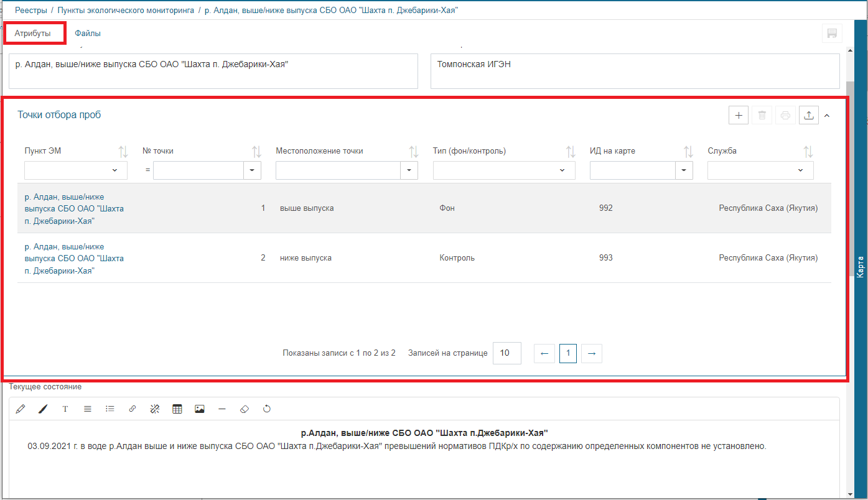Open the Пункт ЭМ filter dropdown
Screen dimensions: 868x500
click(76, 170)
